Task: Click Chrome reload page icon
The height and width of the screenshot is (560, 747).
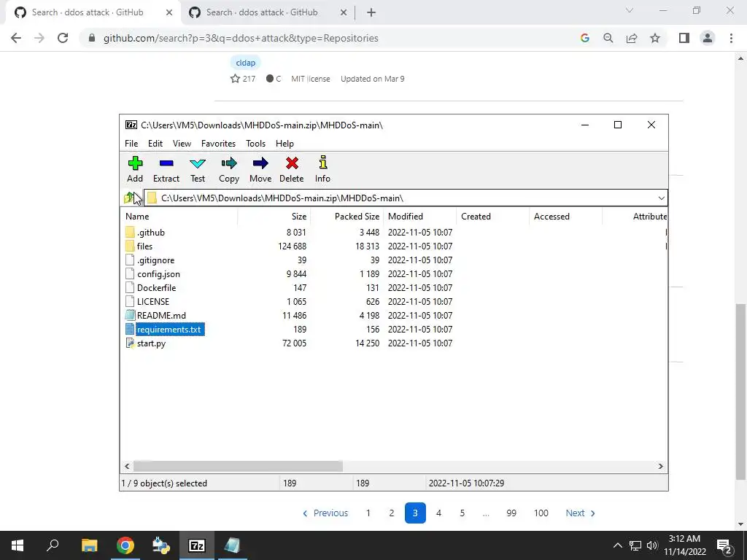Action: pyautogui.click(x=63, y=38)
